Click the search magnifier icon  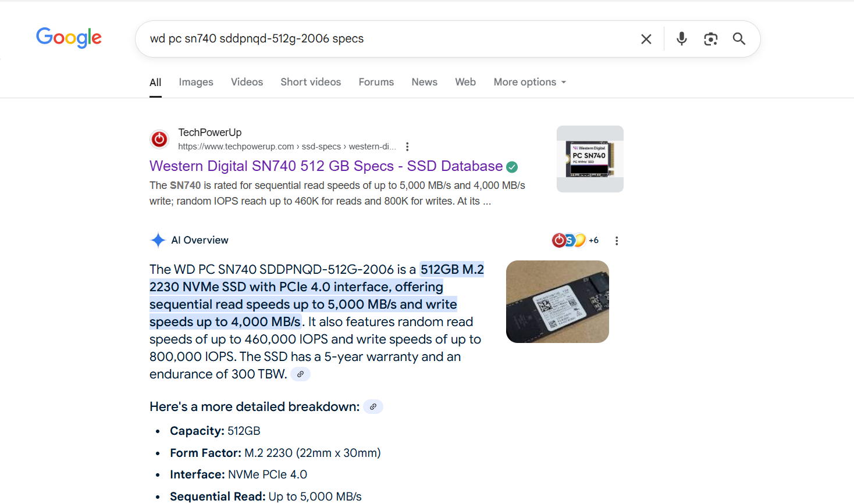click(739, 38)
